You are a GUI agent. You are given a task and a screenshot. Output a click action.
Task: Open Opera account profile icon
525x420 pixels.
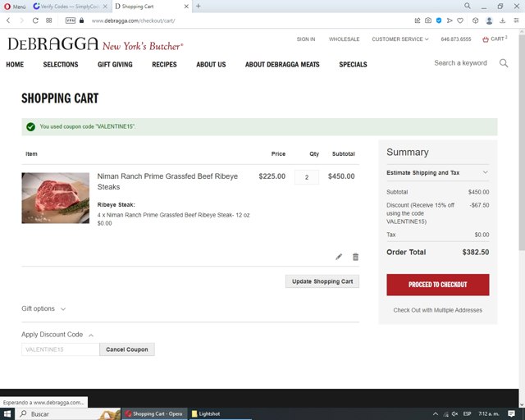pos(489,21)
